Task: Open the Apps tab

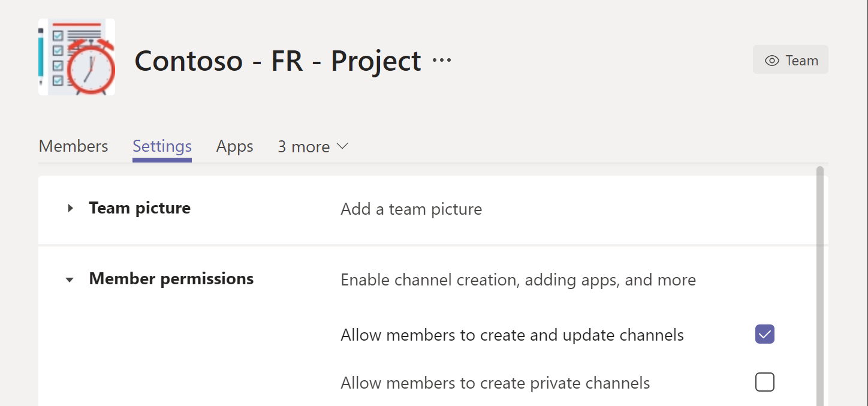Action: (x=234, y=146)
